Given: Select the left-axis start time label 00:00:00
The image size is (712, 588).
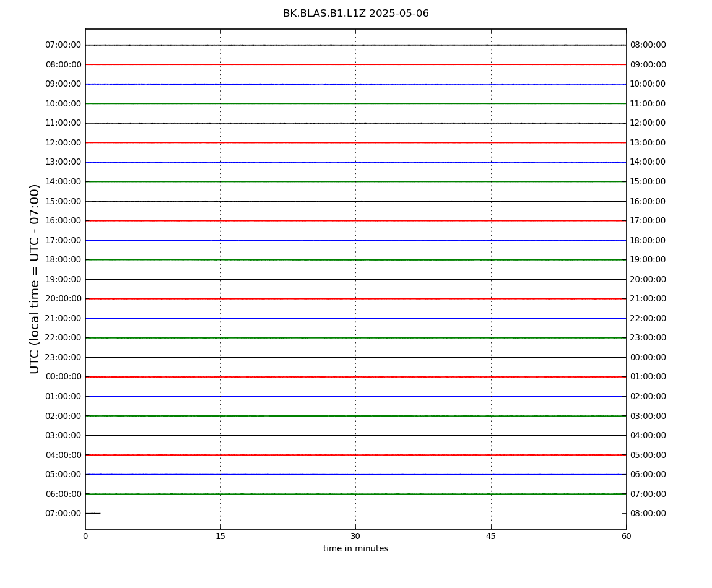Looking at the screenshot, I should [64, 377].
